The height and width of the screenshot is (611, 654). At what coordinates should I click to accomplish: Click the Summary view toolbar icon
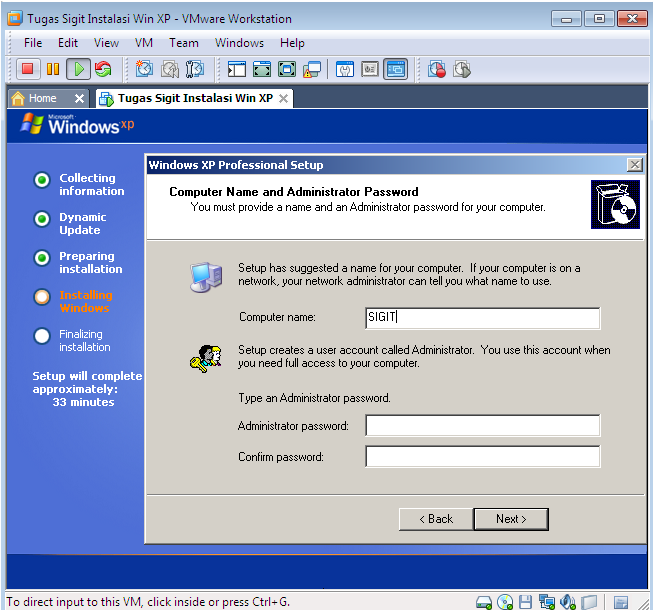pos(345,69)
